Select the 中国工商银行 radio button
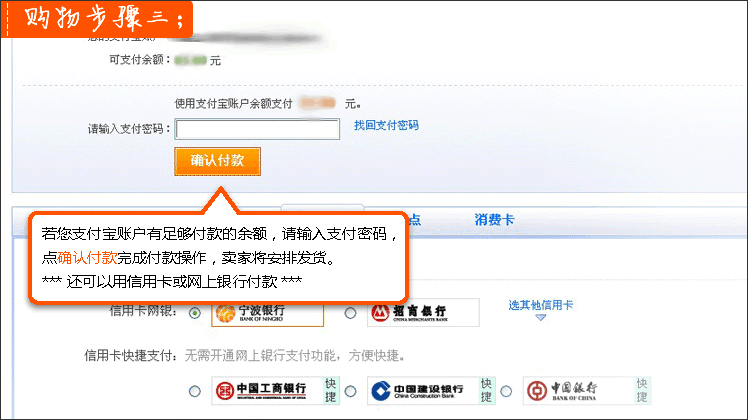Viewport: 748px width, 420px height. pyautogui.click(x=195, y=391)
